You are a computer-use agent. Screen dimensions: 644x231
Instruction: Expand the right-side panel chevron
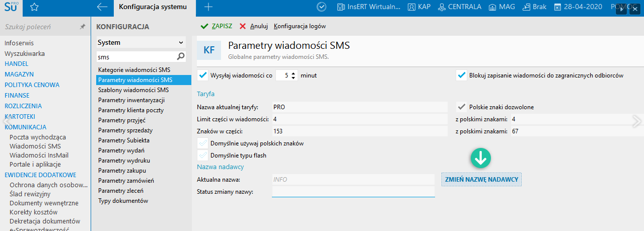point(637,121)
